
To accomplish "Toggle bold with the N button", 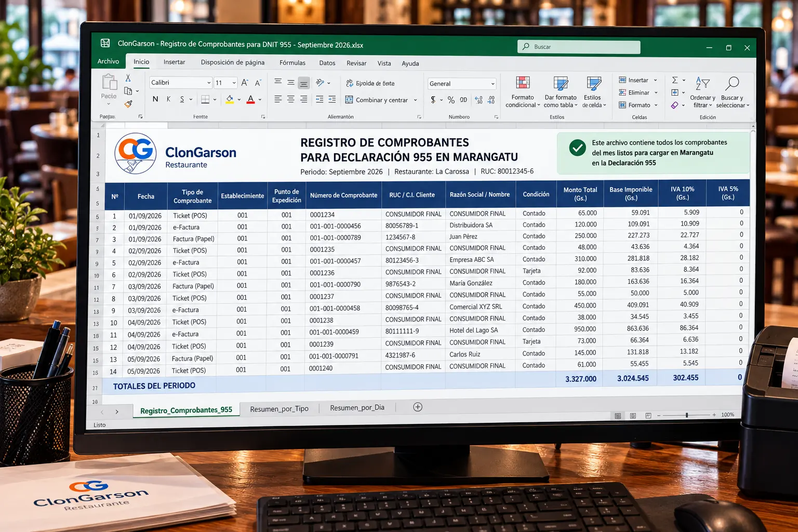I will coord(155,99).
